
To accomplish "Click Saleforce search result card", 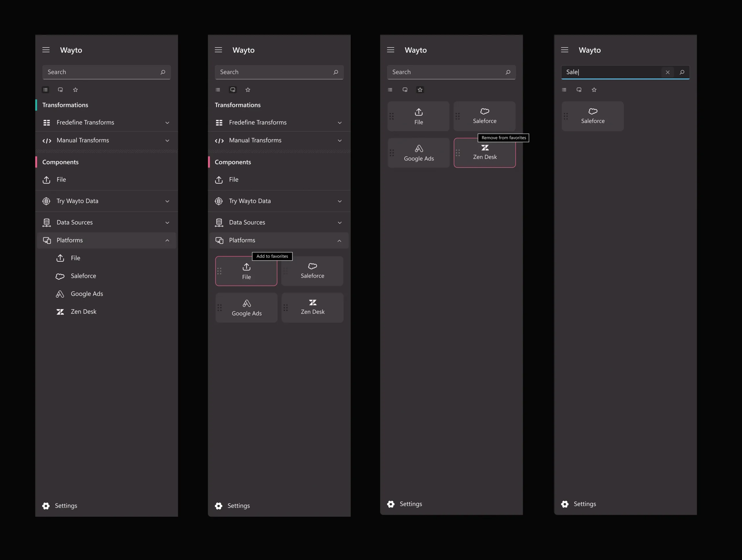I will tap(593, 117).
